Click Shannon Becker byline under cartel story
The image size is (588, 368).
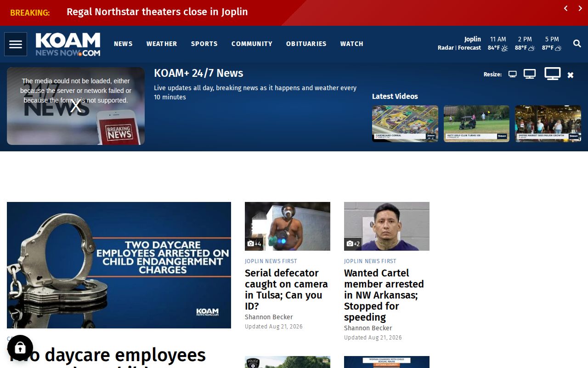click(x=368, y=328)
